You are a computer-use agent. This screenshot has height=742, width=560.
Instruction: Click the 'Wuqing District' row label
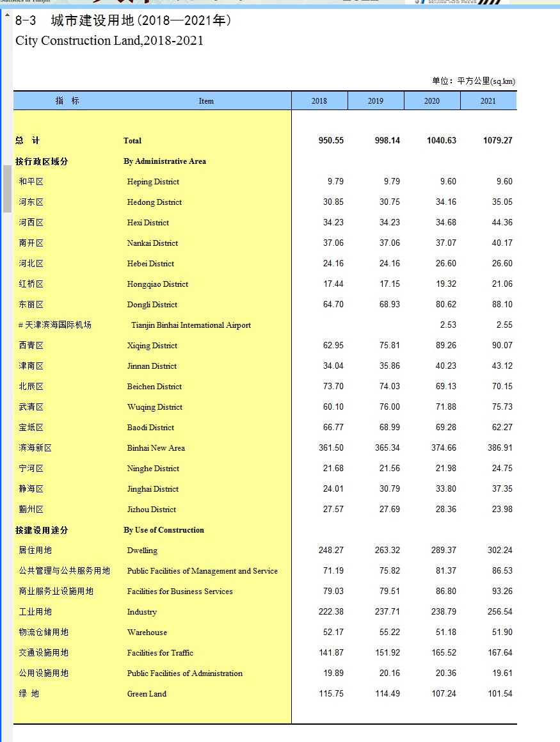(x=155, y=407)
